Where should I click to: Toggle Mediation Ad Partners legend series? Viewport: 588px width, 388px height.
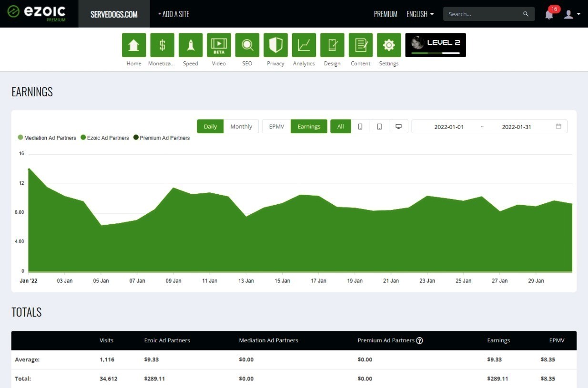pos(47,138)
